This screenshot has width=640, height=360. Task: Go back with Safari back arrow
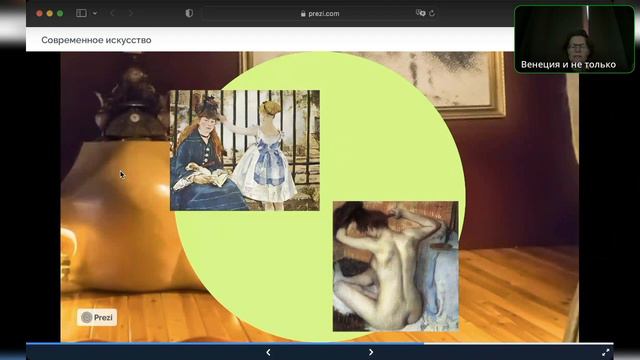112,13
